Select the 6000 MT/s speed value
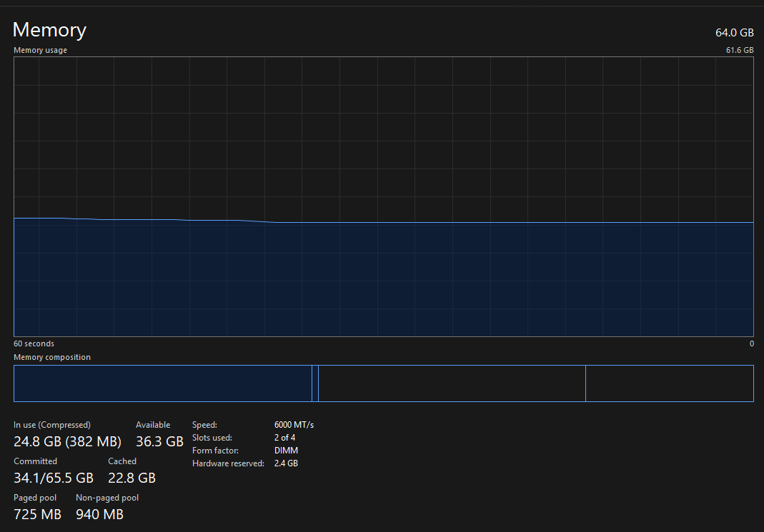The width and height of the screenshot is (764, 532). click(x=294, y=425)
